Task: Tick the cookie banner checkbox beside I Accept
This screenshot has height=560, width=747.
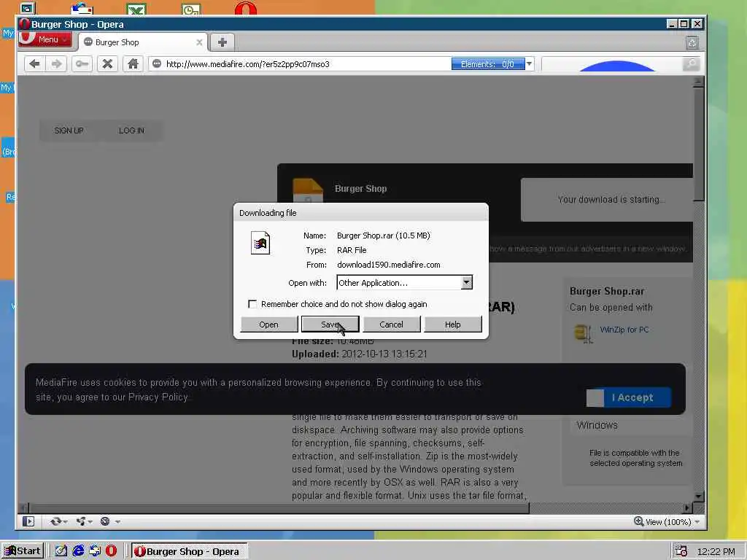Action: (595, 397)
